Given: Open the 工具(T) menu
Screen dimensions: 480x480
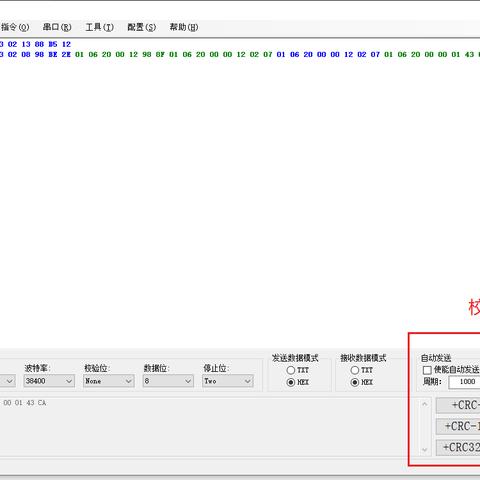Looking at the screenshot, I should pos(99,27).
